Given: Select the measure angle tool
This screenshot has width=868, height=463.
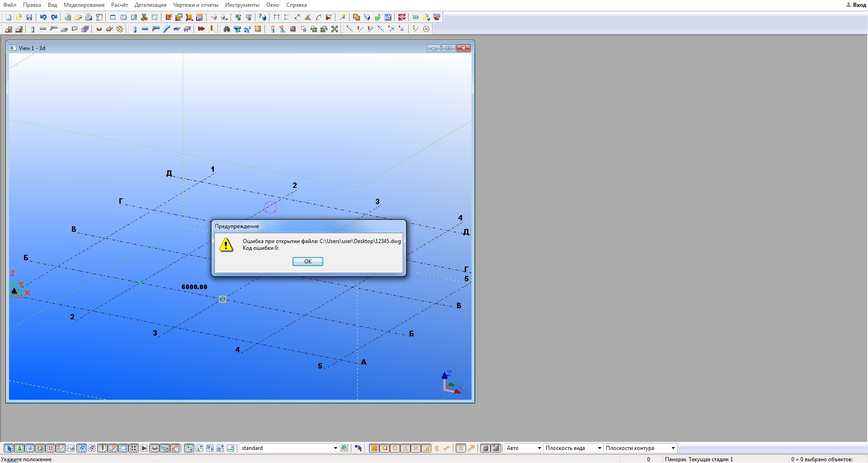Looking at the screenshot, I should (308, 18).
